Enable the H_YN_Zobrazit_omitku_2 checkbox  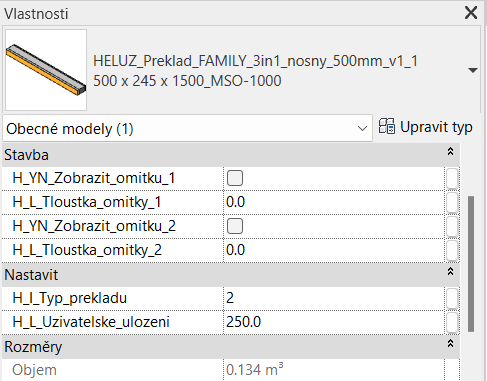pos(235,226)
